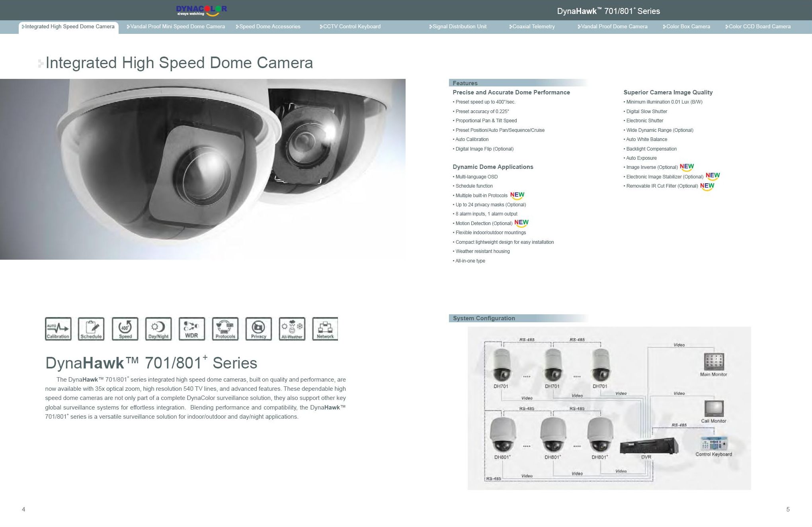Click the NEW badge beside Image Inverse

687,167
